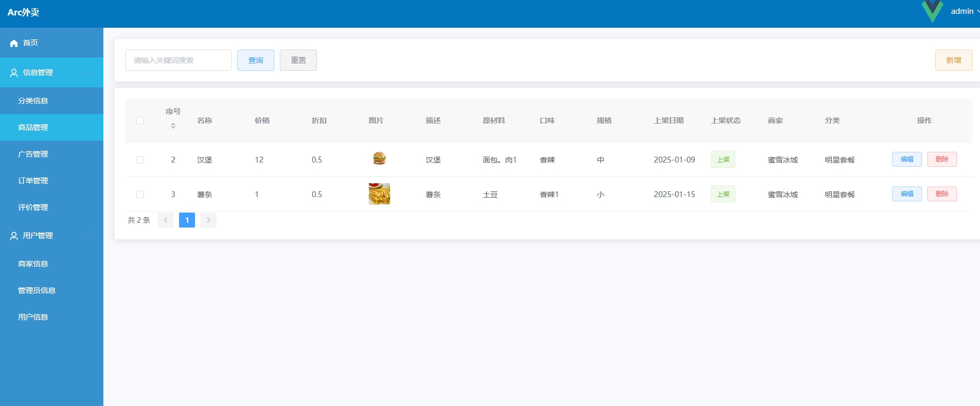Click the 操作 column header
Viewport: 980px width, 406px height.
coord(925,120)
